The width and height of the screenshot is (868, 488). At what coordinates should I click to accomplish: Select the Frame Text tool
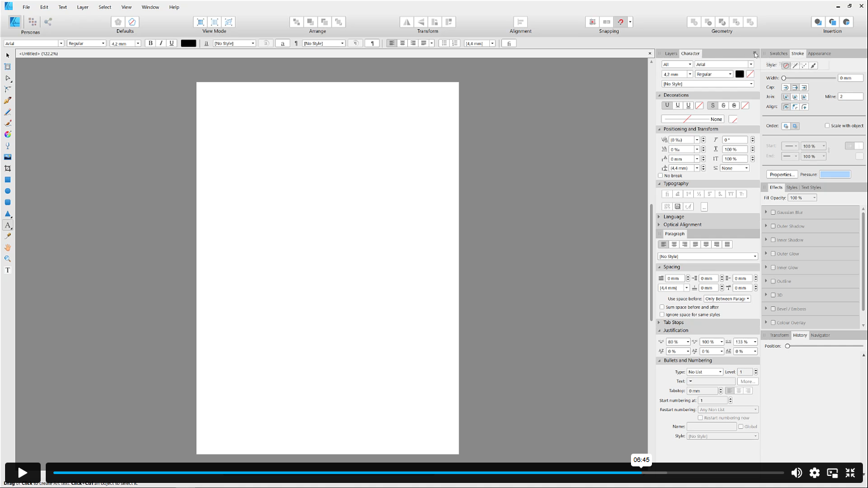pos(8,270)
